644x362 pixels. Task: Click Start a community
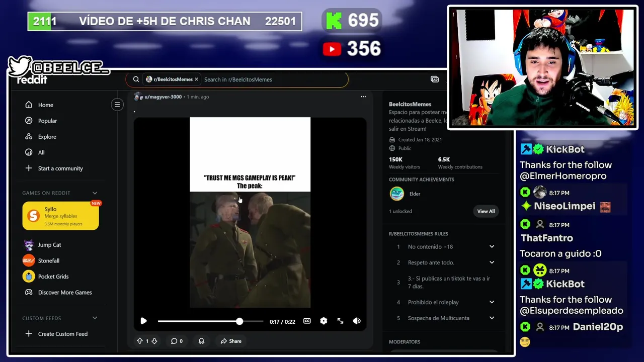[60, 168]
